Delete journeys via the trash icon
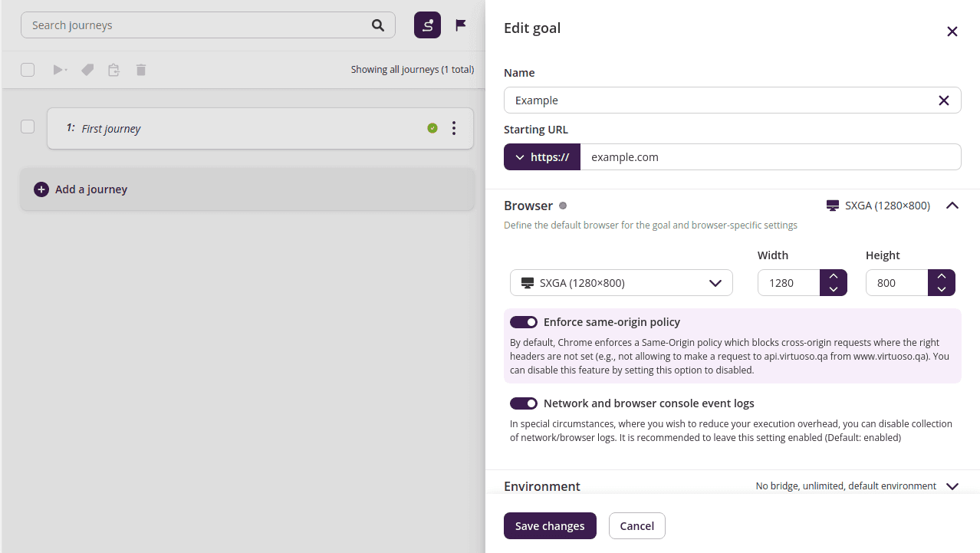This screenshot has height=553, width=980. (x=140, y=70)
